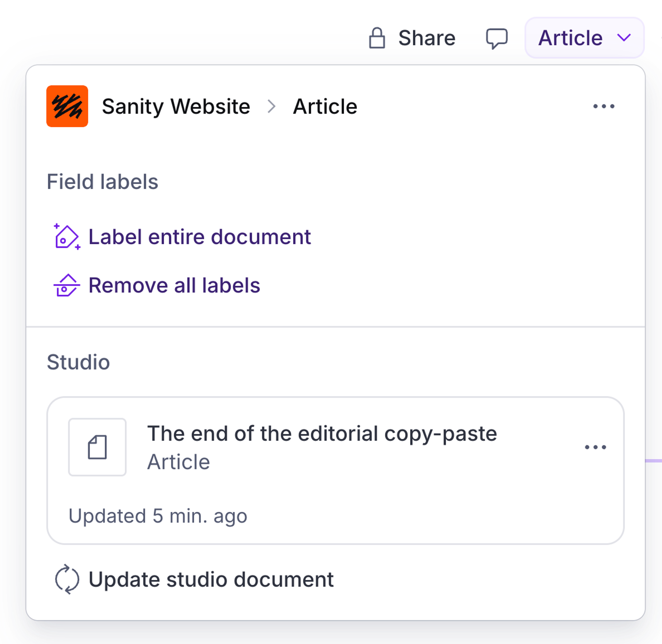Click the chevron arrow in Article dropdown
662x644 pixels.
pyautogui.click(x=624, y=37)
